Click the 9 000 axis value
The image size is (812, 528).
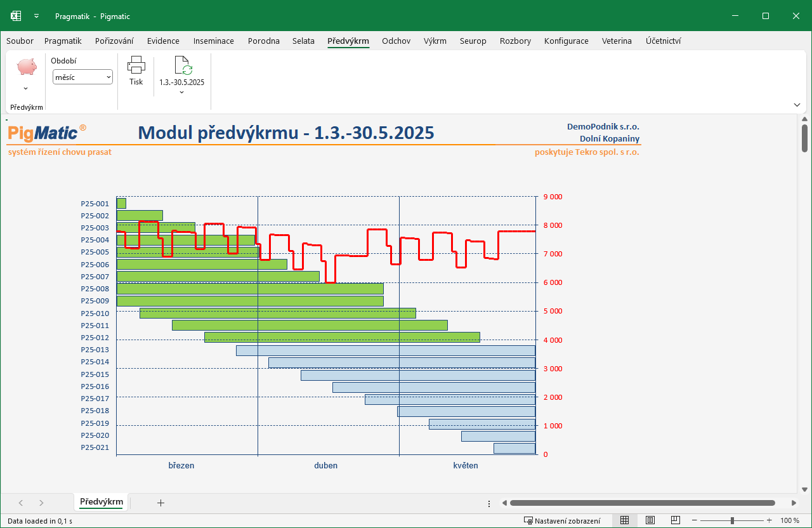pyautogui.click(x=553, y=197)
